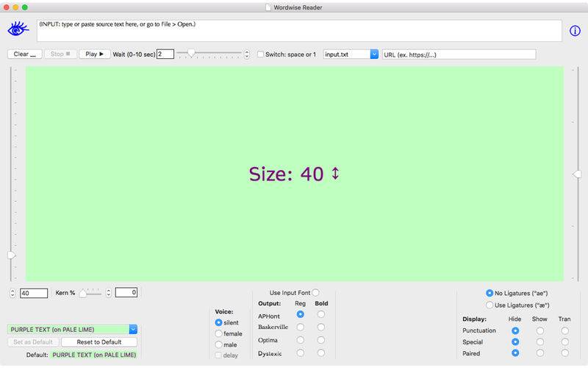Click the blue eye logo icon
The height and width of the screenshot is (368, 588).
tap(18, 29)
